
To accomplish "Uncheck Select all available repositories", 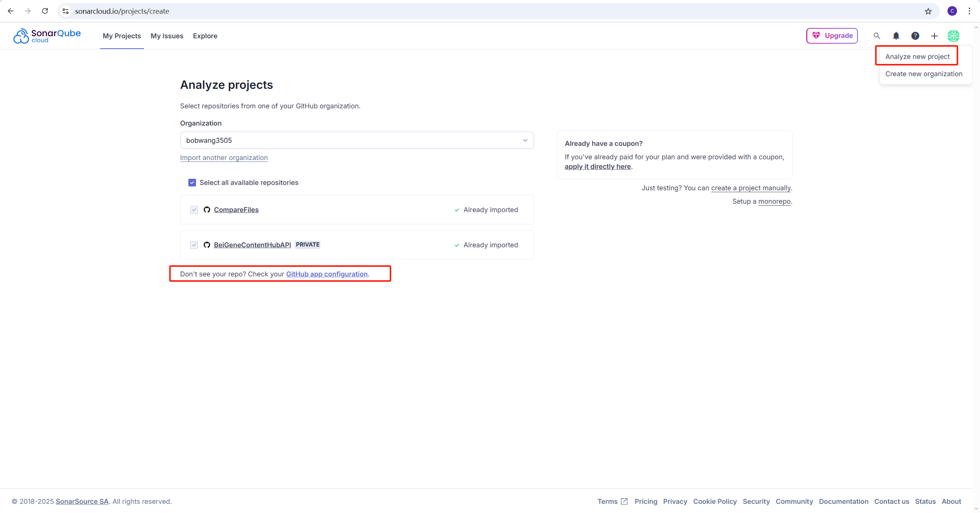I will tap(192, 183).
